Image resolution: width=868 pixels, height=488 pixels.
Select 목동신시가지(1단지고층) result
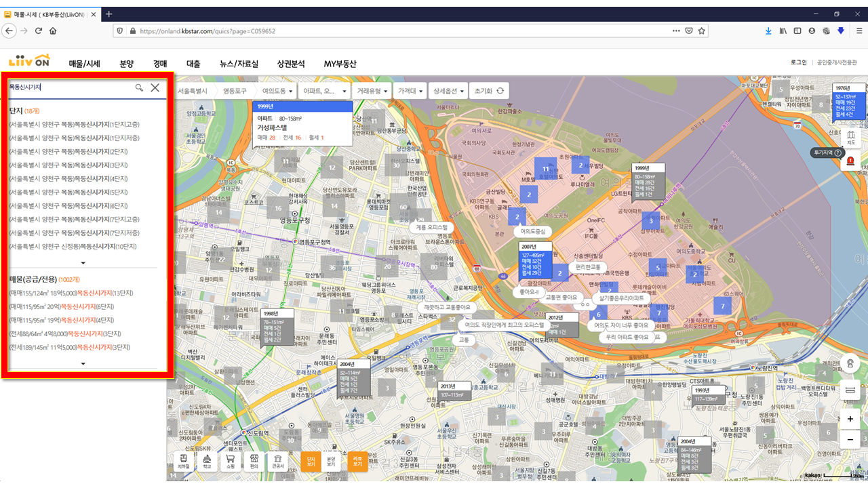[74, 124]
